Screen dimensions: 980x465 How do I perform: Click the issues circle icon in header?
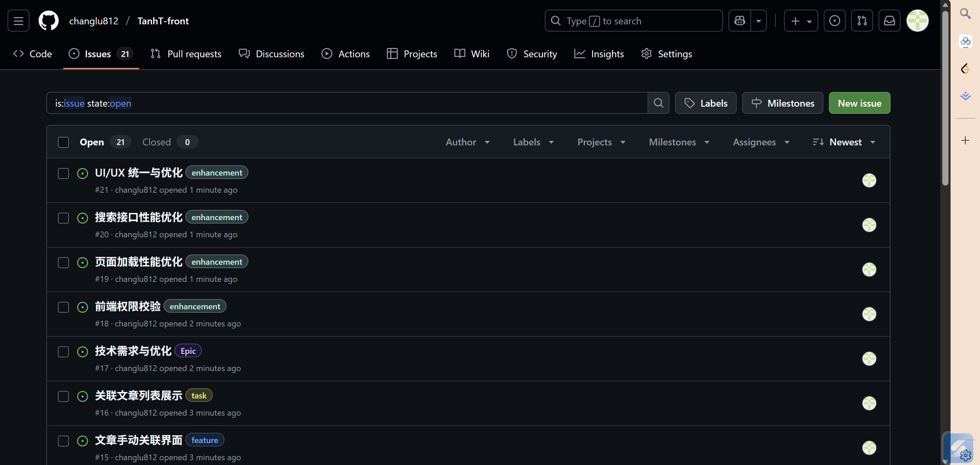834,21
